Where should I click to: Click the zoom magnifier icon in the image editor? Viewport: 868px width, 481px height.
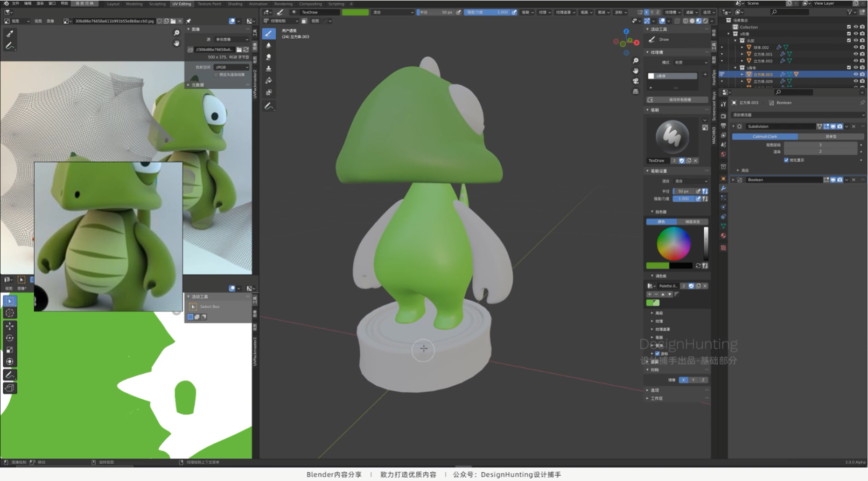(176, 33)
